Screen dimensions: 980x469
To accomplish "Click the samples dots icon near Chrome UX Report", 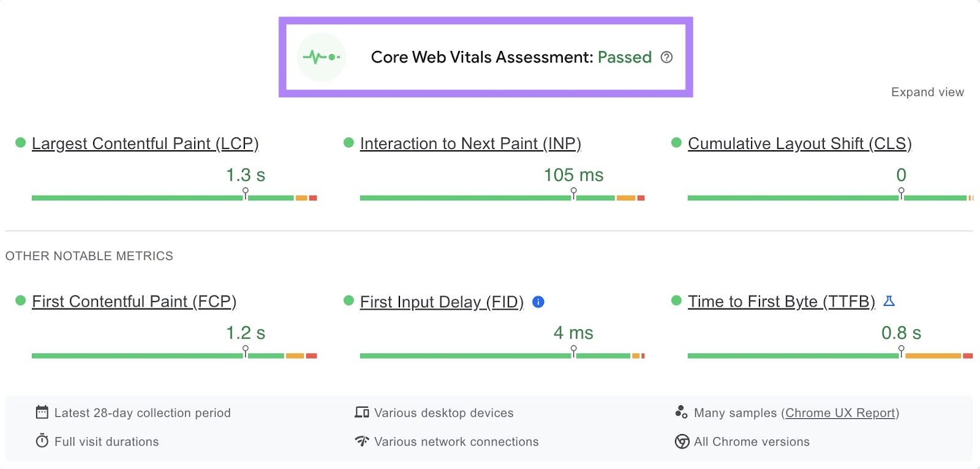I will 680,412.
